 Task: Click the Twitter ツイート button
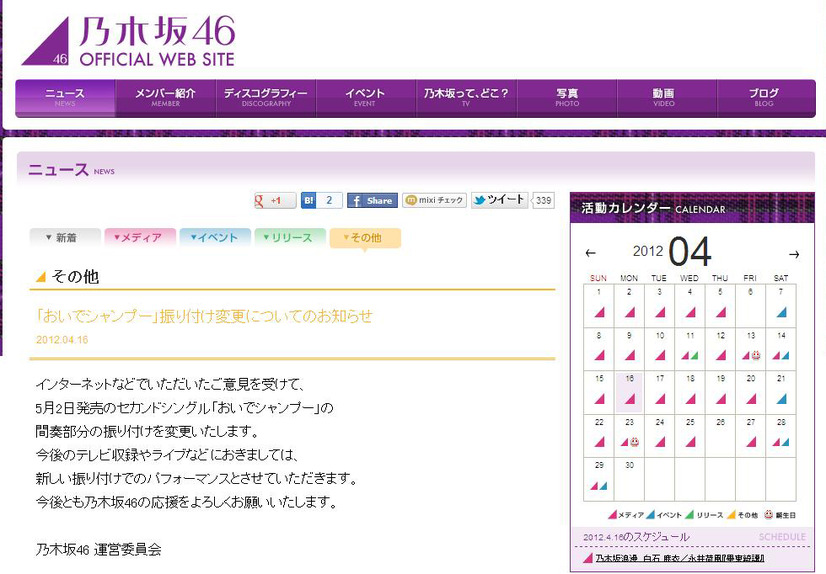click(499, 200)
